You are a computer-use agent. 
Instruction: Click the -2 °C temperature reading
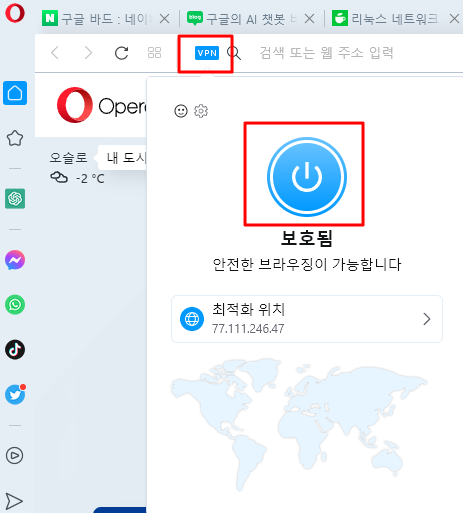tap(90, 179)
